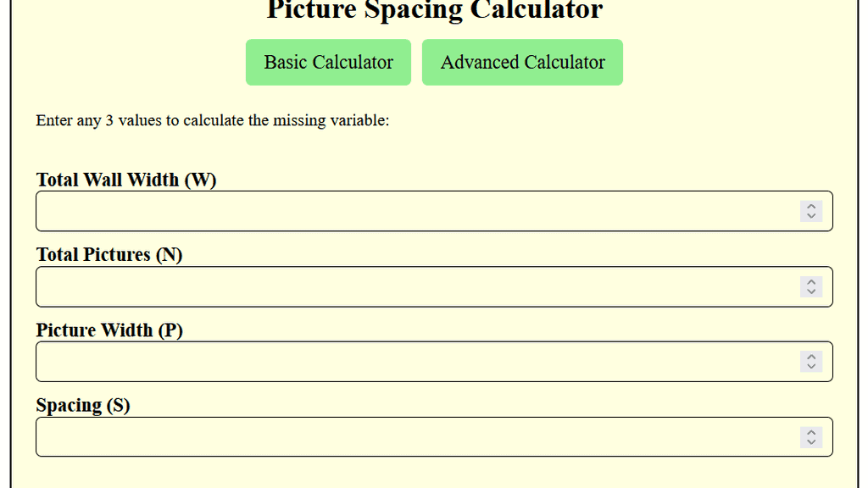The width and height of the screenshot is (868, 488).
Task: Click the down arrow on Total Pictures spinner
Action: tap(811, 291)
